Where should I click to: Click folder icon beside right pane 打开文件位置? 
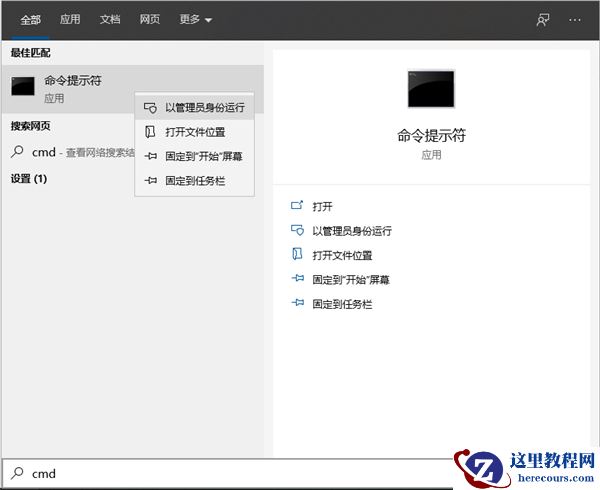(297, 254)
